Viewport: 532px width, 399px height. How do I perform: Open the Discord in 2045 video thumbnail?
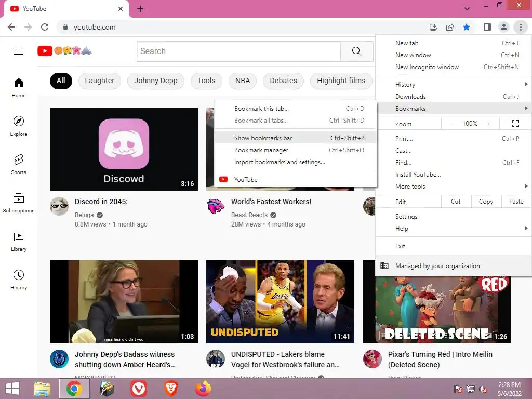pos(124,149)
